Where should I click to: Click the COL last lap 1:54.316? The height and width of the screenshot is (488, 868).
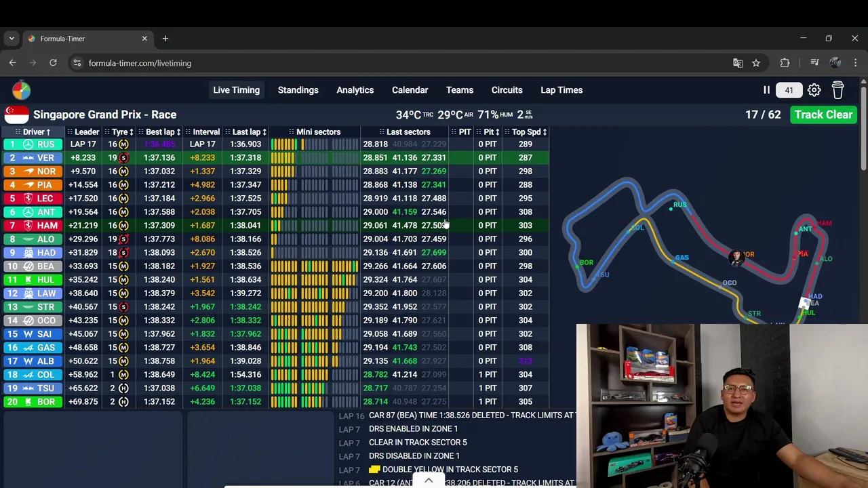pos(245,375)
